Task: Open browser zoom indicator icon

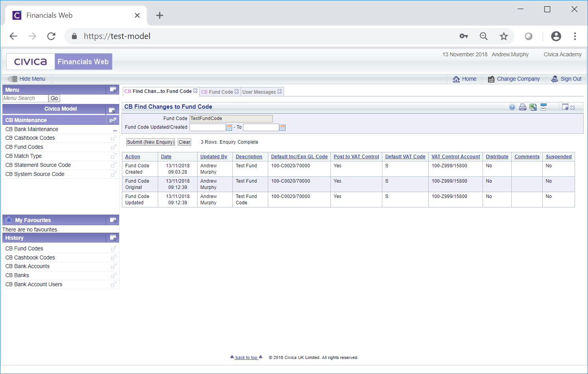Action: (484, 36)
